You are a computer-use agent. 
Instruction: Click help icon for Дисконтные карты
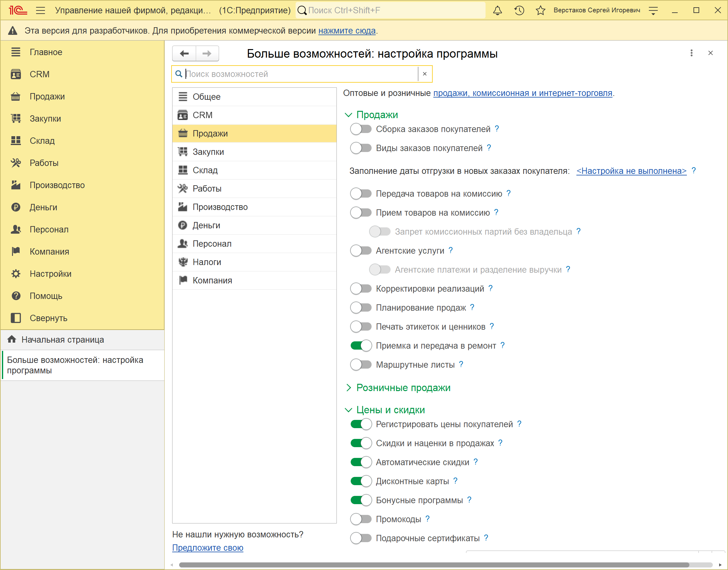(x=455, y=481)
